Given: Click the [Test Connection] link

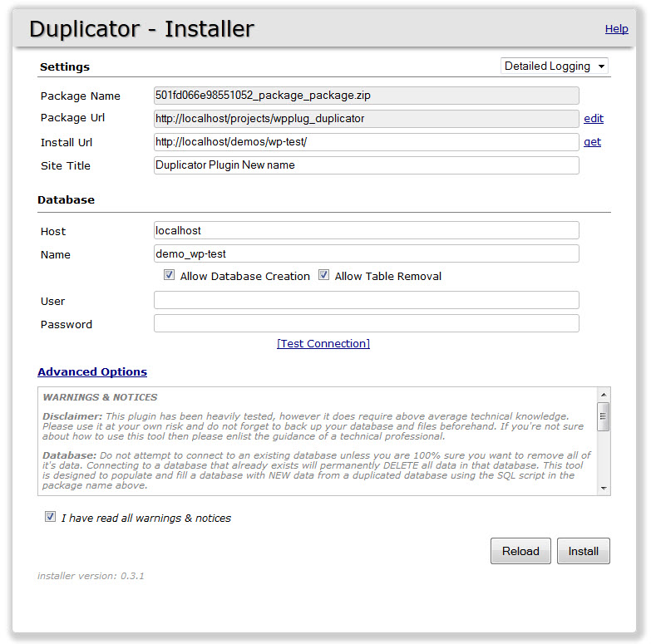Looking at the screenshot, I should pos(323,343).
